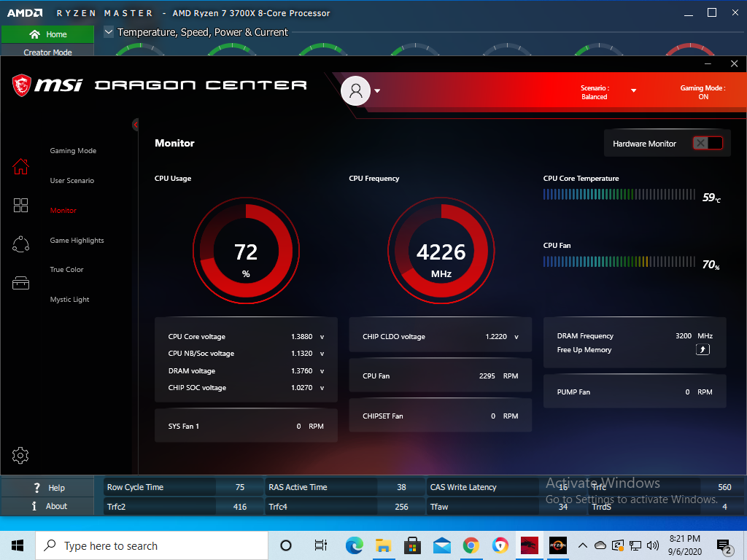The width and height of the screenshot is (747, 560).
Task: Click the Trfc2 value 416
Action: tap(239, 507)
